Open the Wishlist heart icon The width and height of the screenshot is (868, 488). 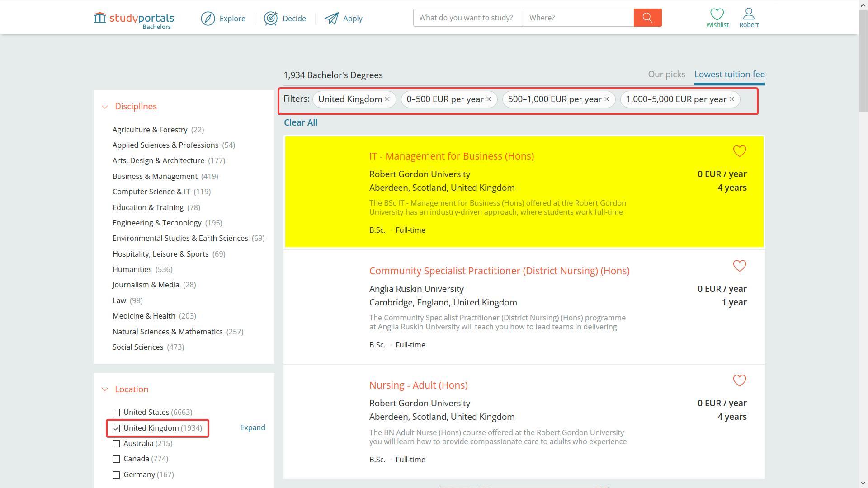(x=717, y=14)
